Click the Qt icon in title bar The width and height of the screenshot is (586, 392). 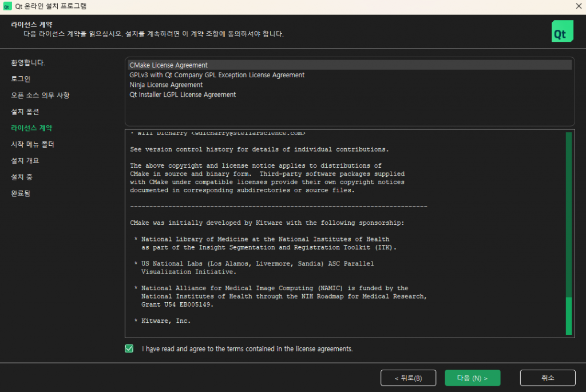tap(7, 6)
